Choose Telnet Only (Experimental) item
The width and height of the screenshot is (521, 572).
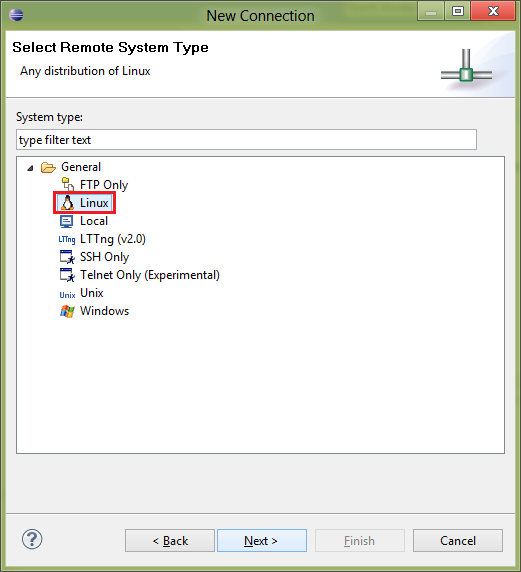pyautogui.click(x=150, y=275)
